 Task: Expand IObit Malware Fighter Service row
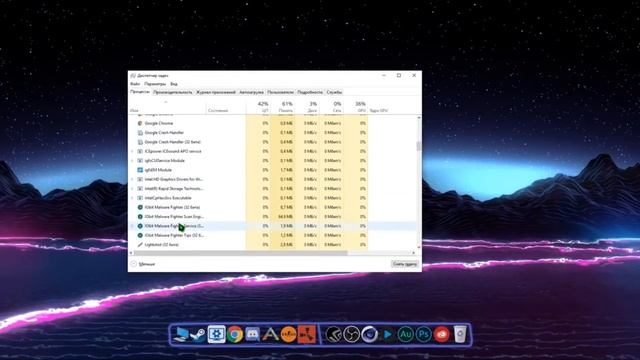[132, 226]
